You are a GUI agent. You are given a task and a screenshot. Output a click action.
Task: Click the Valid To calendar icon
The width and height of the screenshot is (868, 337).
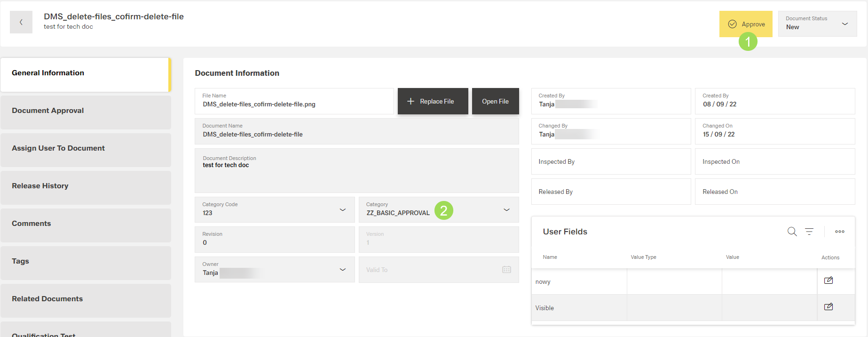coord(506,270)
